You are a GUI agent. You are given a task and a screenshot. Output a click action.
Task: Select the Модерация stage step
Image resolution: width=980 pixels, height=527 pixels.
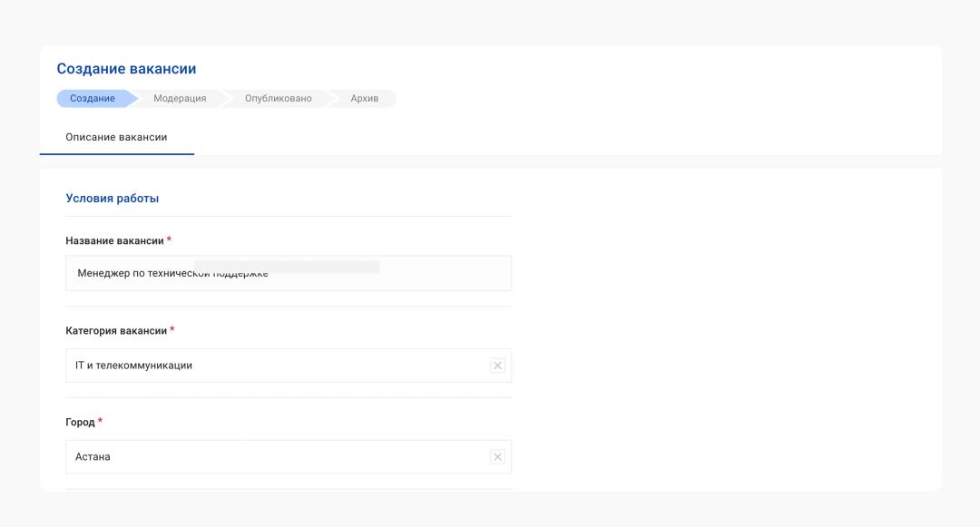click(180, 99)
